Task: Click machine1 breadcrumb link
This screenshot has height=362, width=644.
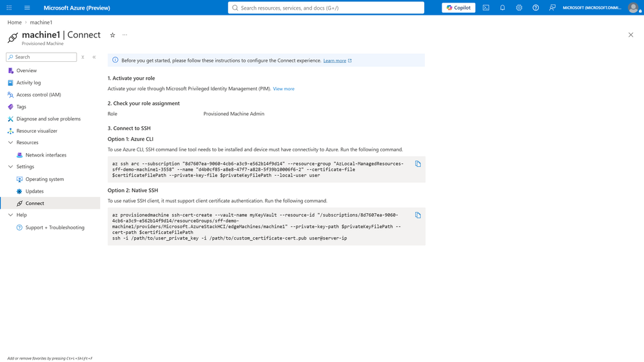Action: (x=41, y=22)
